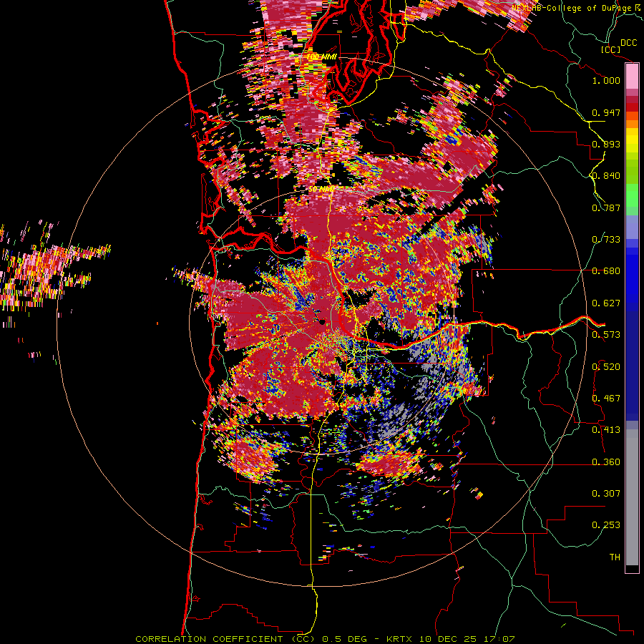
Task: Click the CORRELATION COEFFICIENT (CC) caption text
Action: click(x=225, y=639)
